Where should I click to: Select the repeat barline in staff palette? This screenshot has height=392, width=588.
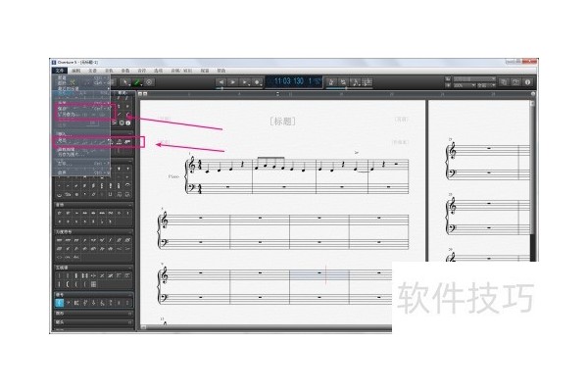coord(85,275)
